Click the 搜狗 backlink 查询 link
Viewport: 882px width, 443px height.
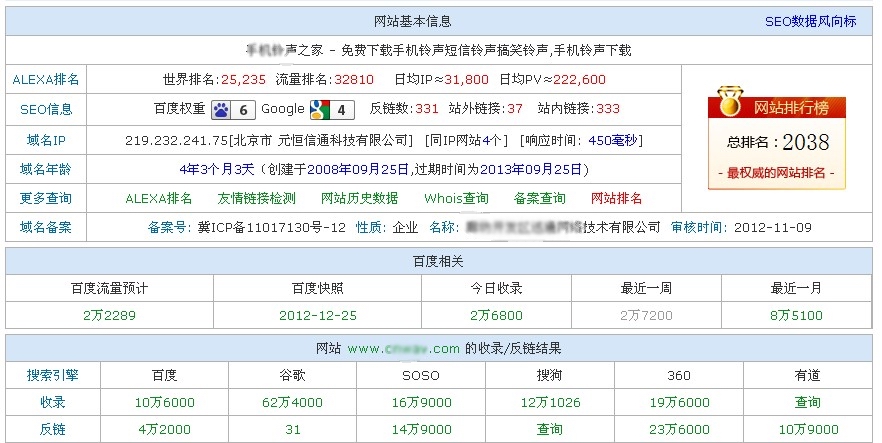[x=550, y=429]
